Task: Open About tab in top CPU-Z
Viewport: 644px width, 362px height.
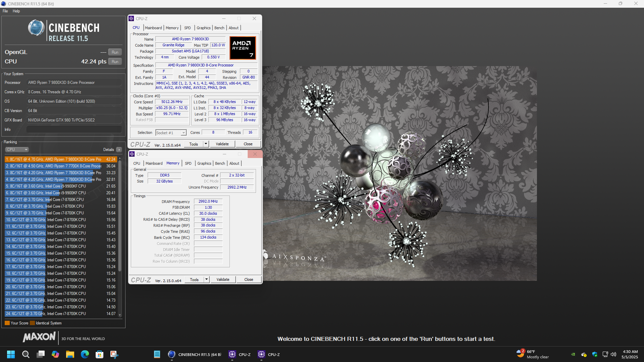Action: click(x=234, y=28)
